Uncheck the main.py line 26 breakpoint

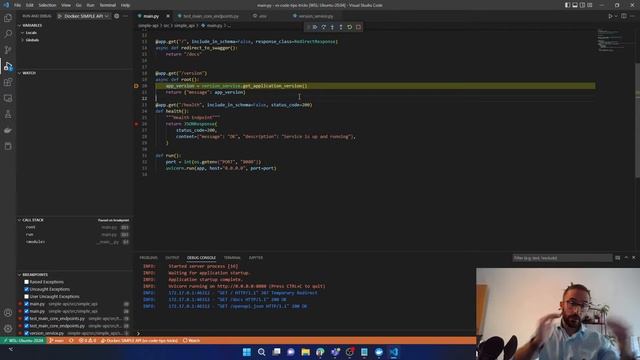[27, 311]
